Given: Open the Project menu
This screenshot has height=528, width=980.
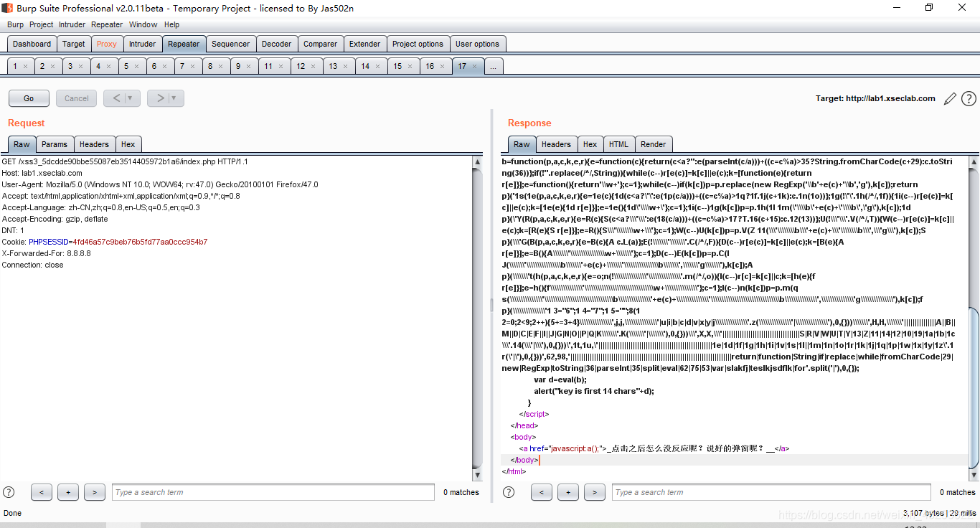Looking at the screenshot, I should coord(42,24).
